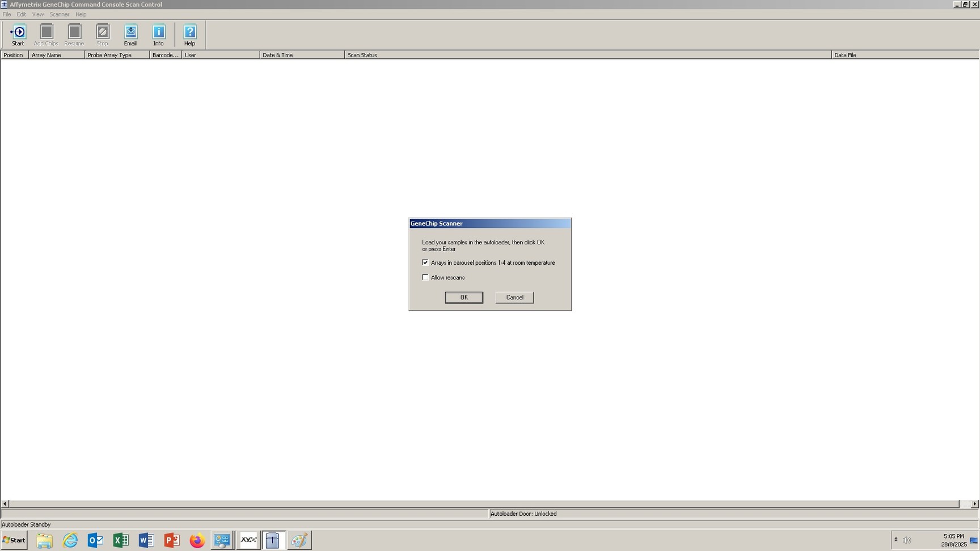Click the volume speaker tray icon
The height and width of the screenshot is (551, 980).
(x=907, y=540)
